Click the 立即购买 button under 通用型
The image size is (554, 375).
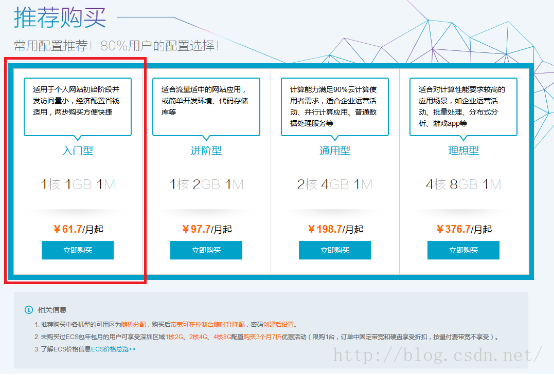coord(335,250)
